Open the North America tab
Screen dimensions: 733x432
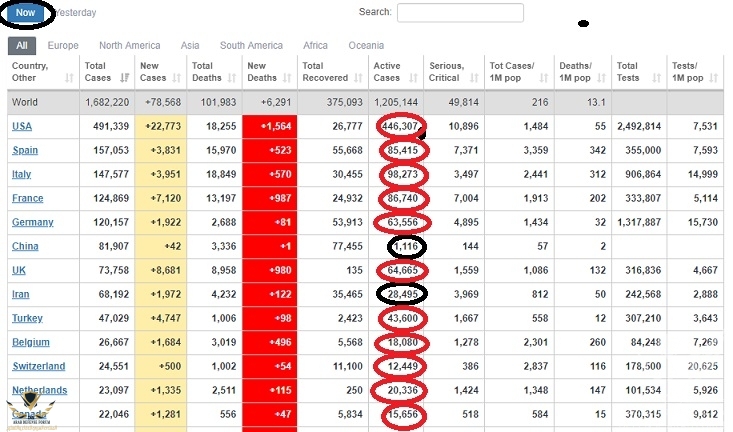point(129,45)
